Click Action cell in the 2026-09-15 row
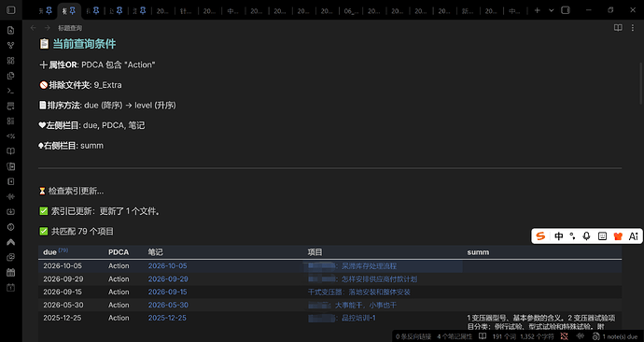Viewport: 644px width, 342px height. pyautogui.click(x=119, y=292)
